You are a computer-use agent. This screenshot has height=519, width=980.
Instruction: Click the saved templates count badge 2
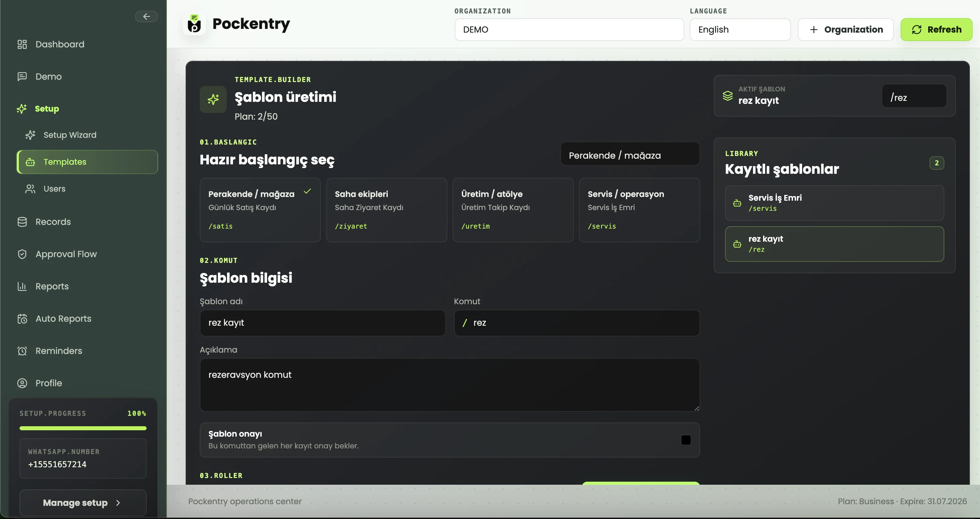point(937,163)
